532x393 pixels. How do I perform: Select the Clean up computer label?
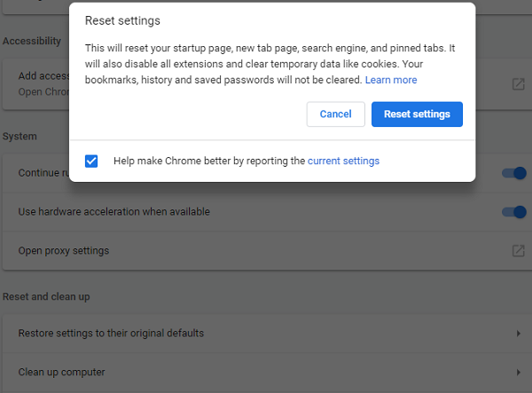click(61, 373)
